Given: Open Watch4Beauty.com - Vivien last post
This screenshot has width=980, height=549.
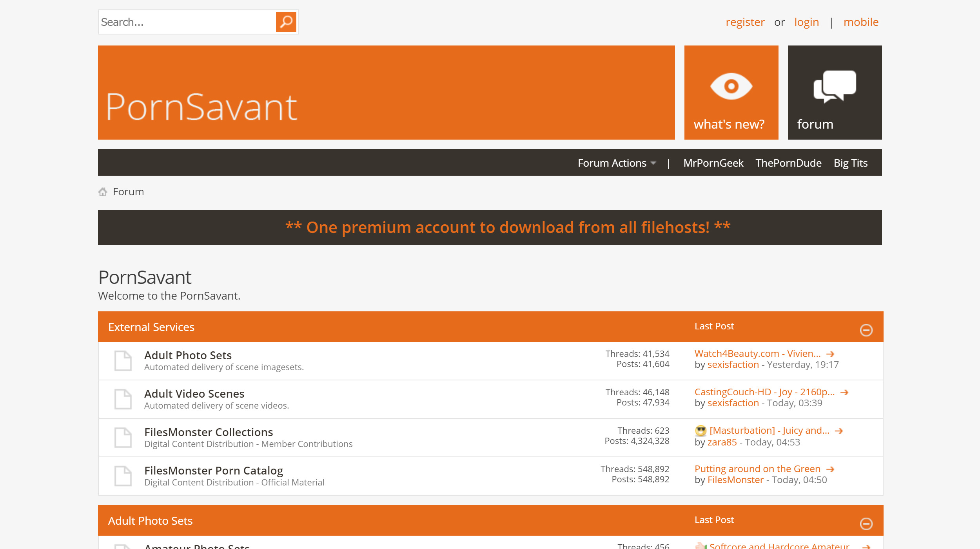Looking at the screenshot, I should [x=757, y=354].
